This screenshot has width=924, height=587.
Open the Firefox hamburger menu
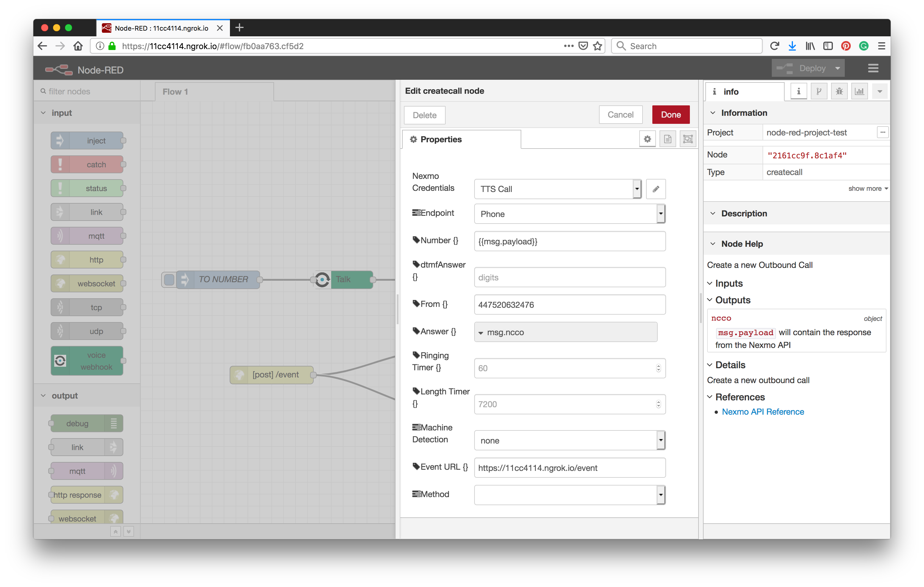pyautogui.click(x=881, y=46)
